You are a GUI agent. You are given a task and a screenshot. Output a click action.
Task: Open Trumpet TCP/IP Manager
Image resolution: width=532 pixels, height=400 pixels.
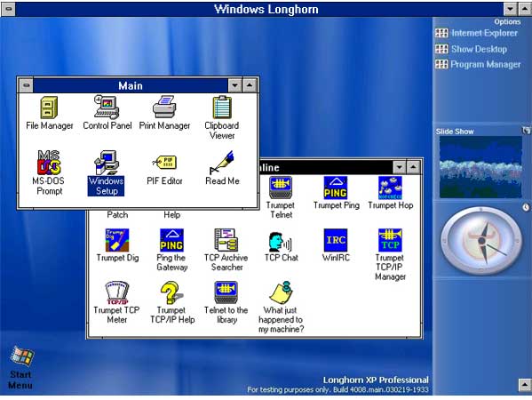pos(390,255)
